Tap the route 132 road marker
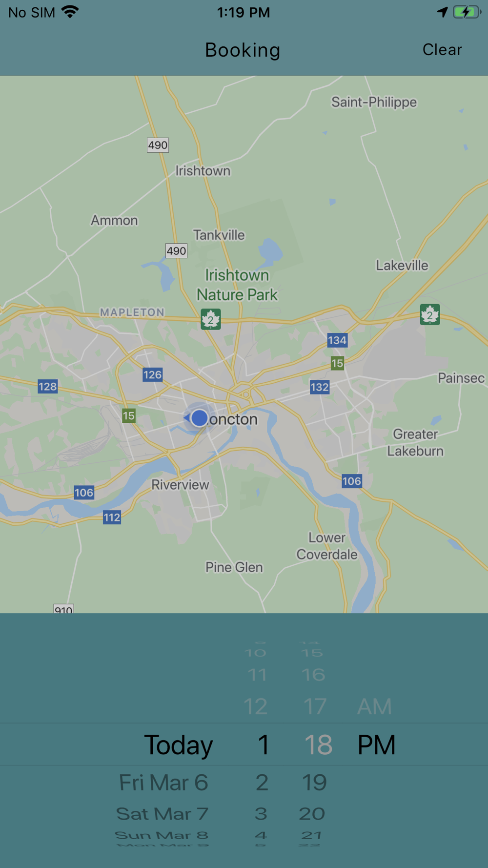 (x=320, y=387)
